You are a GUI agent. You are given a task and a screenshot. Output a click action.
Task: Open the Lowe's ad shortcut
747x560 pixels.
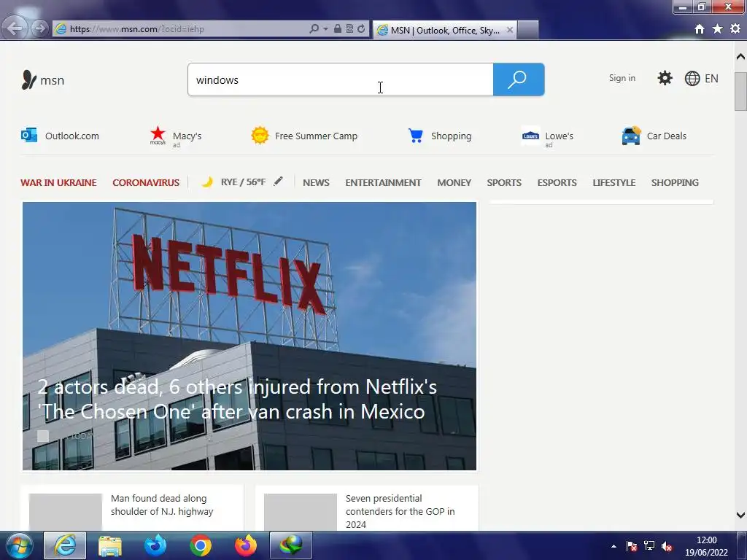coord(547,138)
